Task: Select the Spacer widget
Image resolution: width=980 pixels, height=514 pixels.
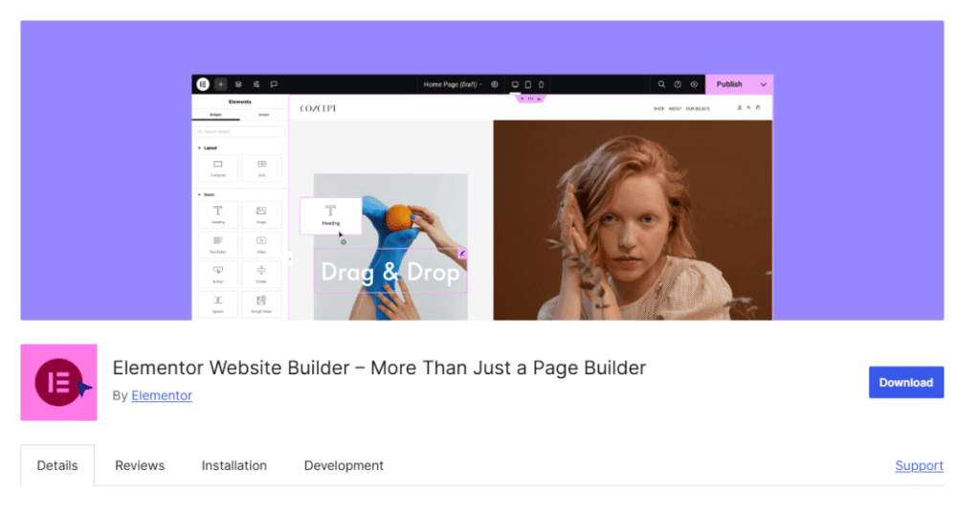Action: click(217, 303)
